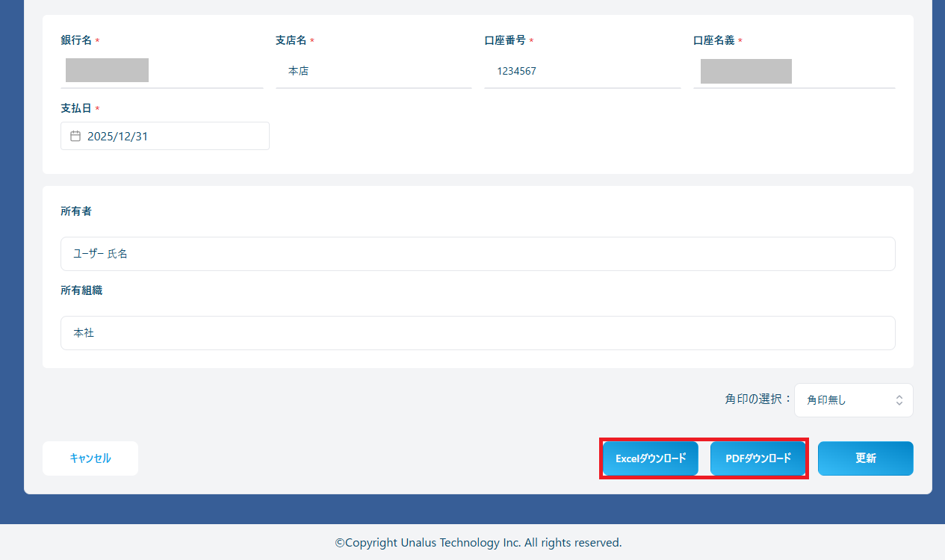This screenshot has height=560, width=945.
Task: Click the Copyright Unalus Technology footer text
Action: click(478, 543)
